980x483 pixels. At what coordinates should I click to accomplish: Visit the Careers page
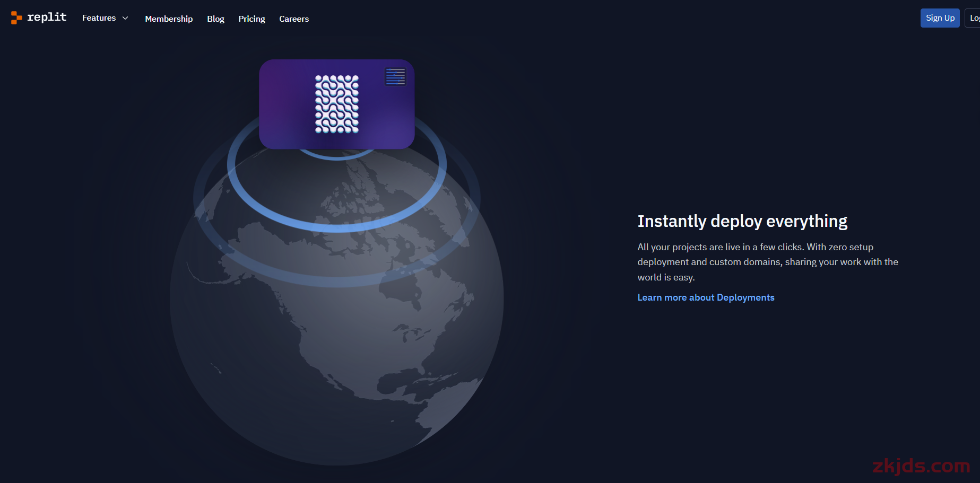[x=294, y=19]
